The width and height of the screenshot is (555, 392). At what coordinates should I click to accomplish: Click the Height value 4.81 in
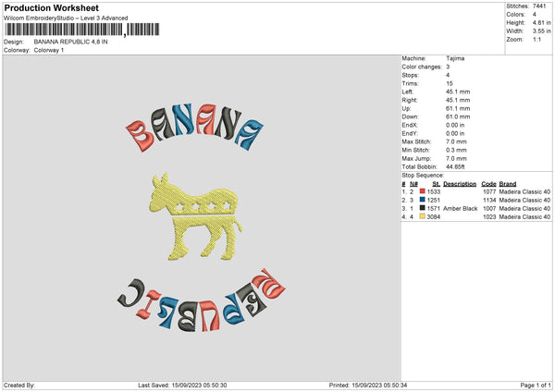(541, 22)
